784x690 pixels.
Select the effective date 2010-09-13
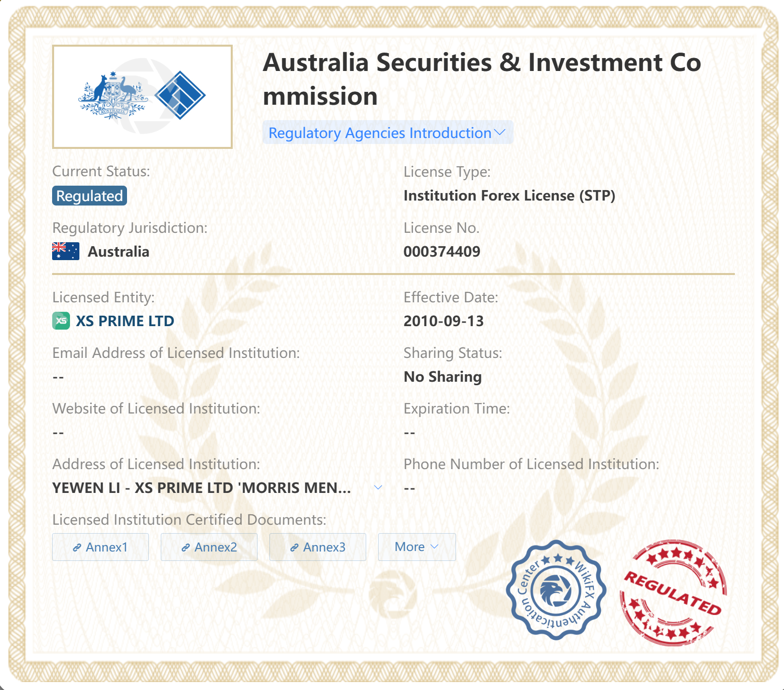444,321
